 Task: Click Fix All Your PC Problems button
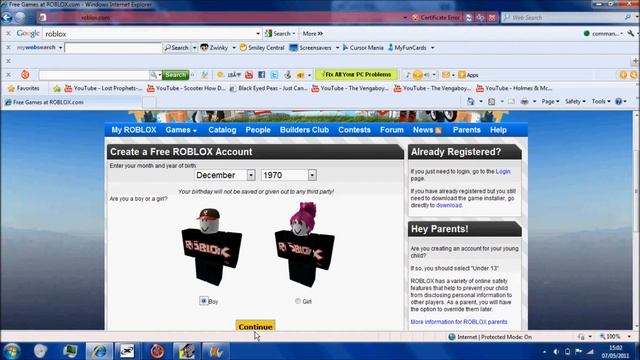[x=356, y=75]
